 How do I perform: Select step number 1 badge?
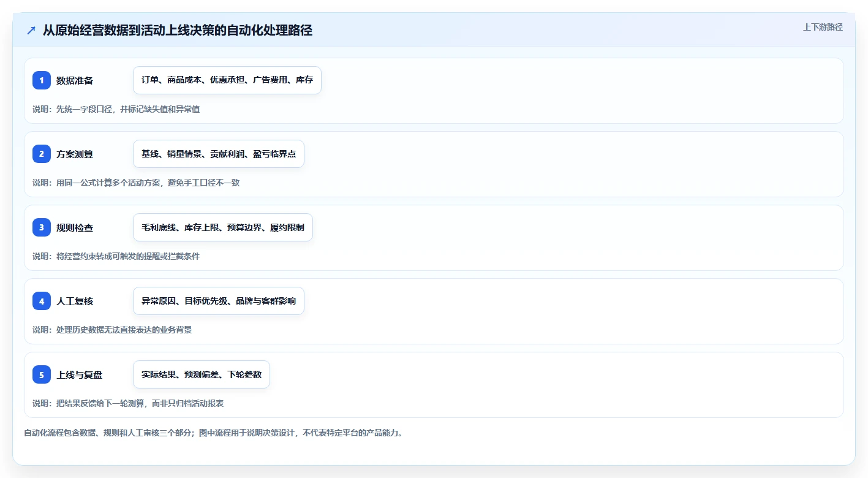42,80
